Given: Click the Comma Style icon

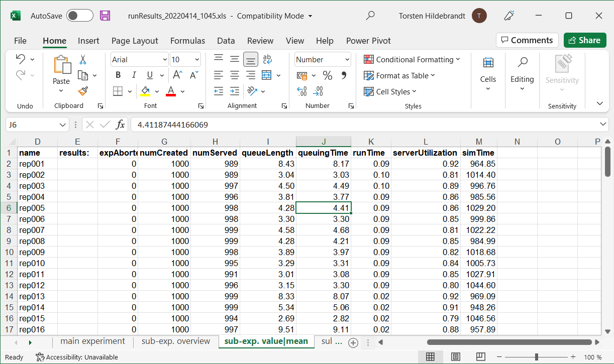Looking at the screenshot, I should coord(341,75).
